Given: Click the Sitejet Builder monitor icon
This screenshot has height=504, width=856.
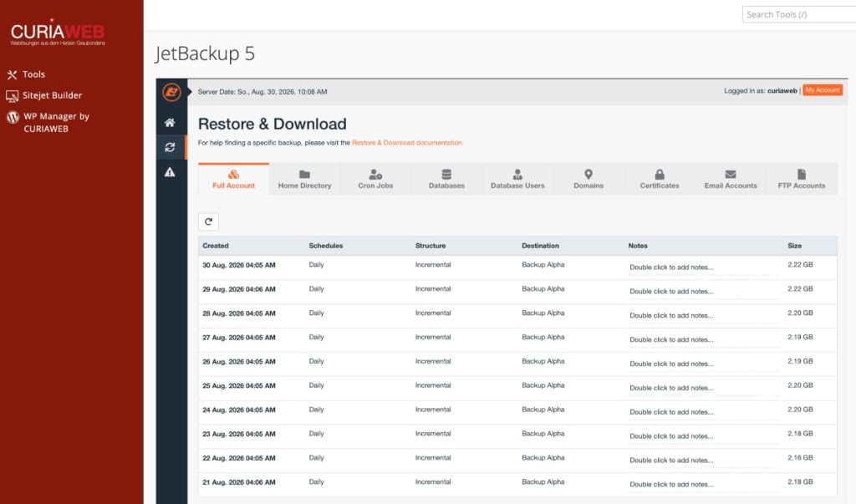Looking at the screenshot, I should coord(12,96).
